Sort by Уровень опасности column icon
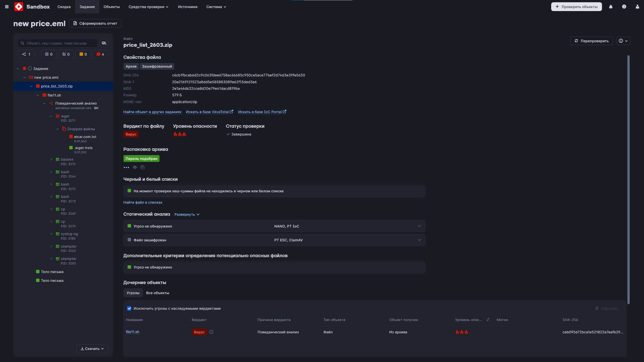Screen dimensions: 644x362 [488, 320]
